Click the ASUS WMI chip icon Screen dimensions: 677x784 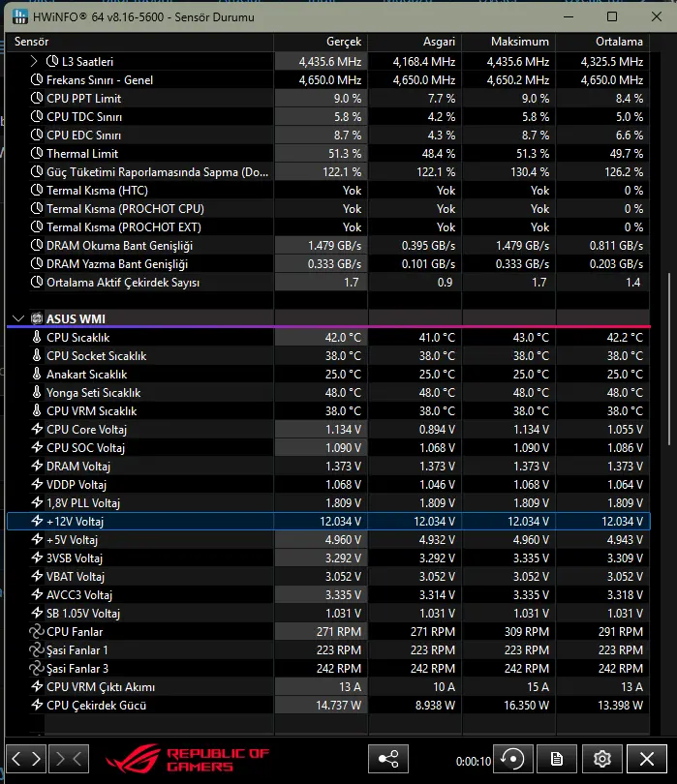37,318
